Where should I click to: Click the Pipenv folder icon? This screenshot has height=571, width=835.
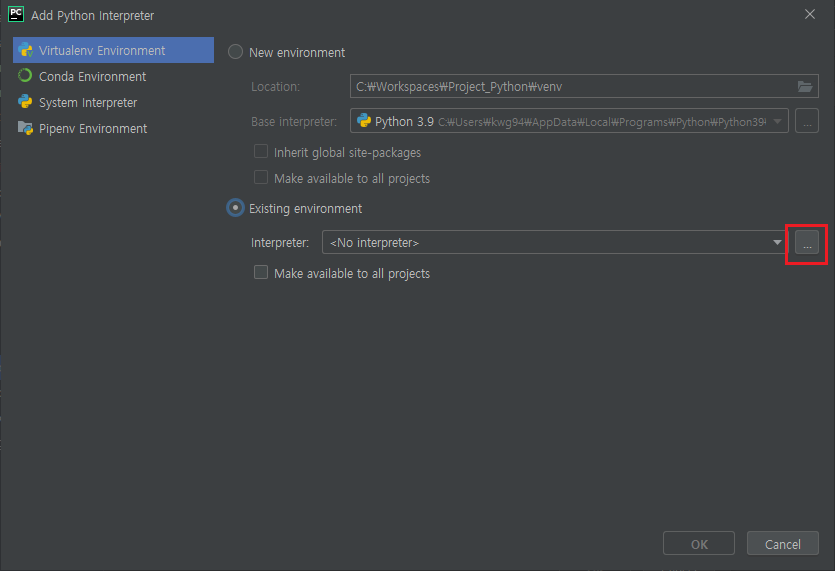coord(25,128)
